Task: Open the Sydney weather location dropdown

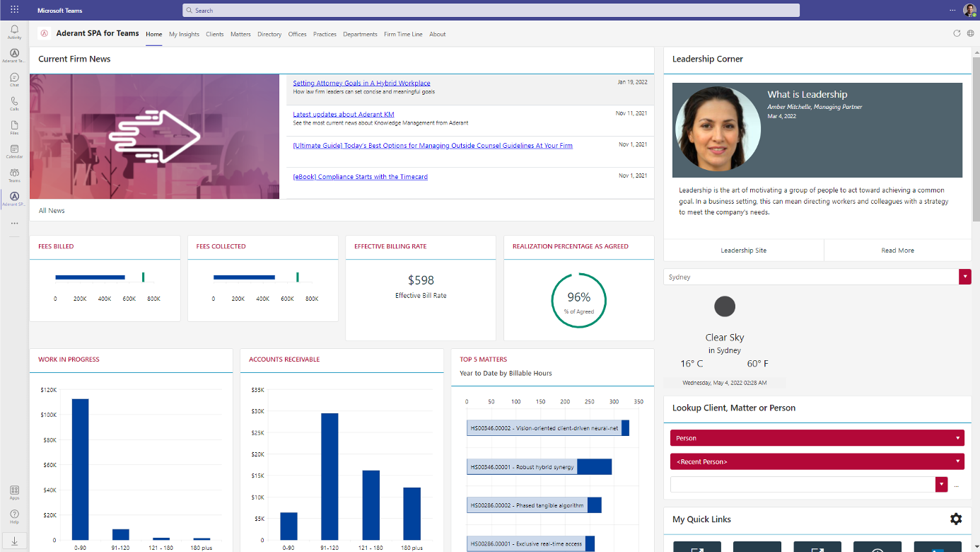Action: 965,277
